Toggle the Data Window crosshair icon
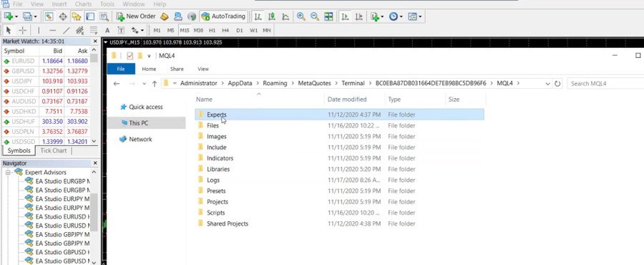This screenshot has width=644, height=265. point(63,16)
